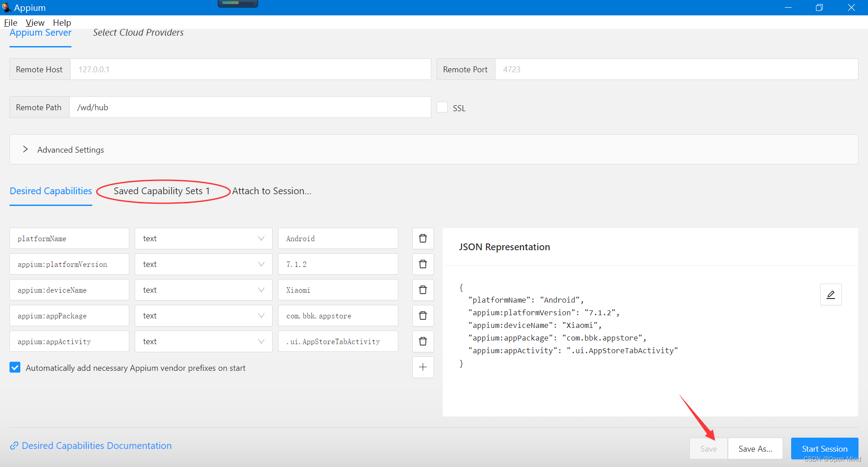The width and height of the screenshot is (868, 467).
Task: Switch to Saved Capability Sets tab
Action: (161, 191)
